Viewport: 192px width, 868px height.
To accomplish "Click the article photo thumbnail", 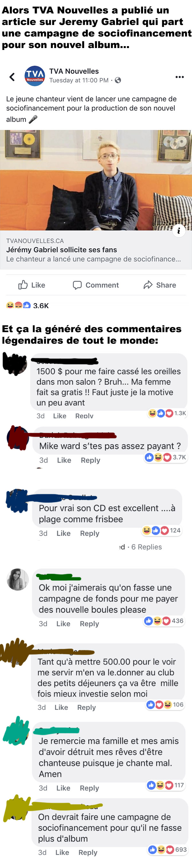I will point(96,180).
